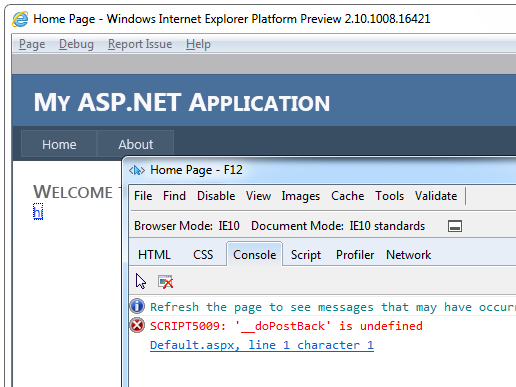The height and width of the screenshot is (387, 516).
Task: Open the Browser Mode: IE10 selector
Action: coord(187,226)
